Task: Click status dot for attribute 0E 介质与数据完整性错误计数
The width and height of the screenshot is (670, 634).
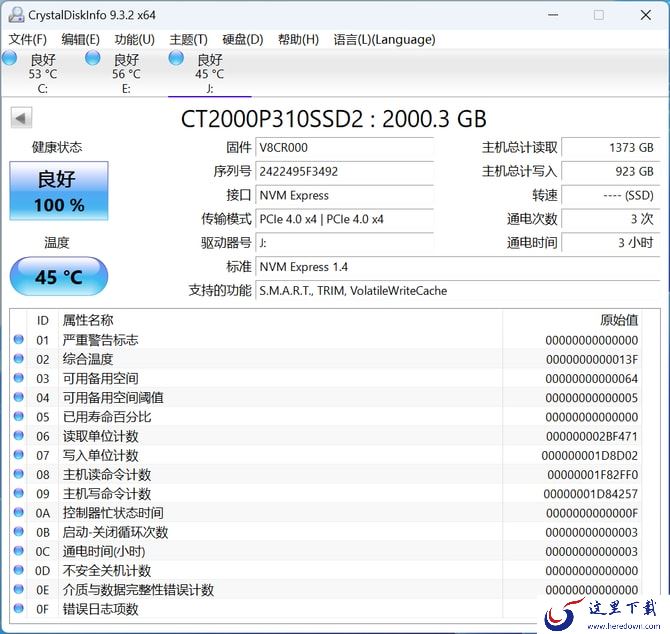Action: point(18,589)
